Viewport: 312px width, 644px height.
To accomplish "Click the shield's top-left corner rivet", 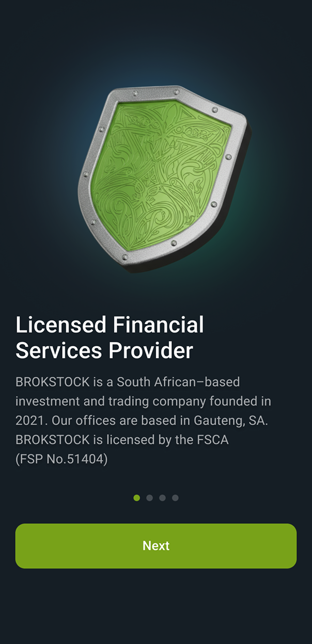I will [x=136, y=93].
